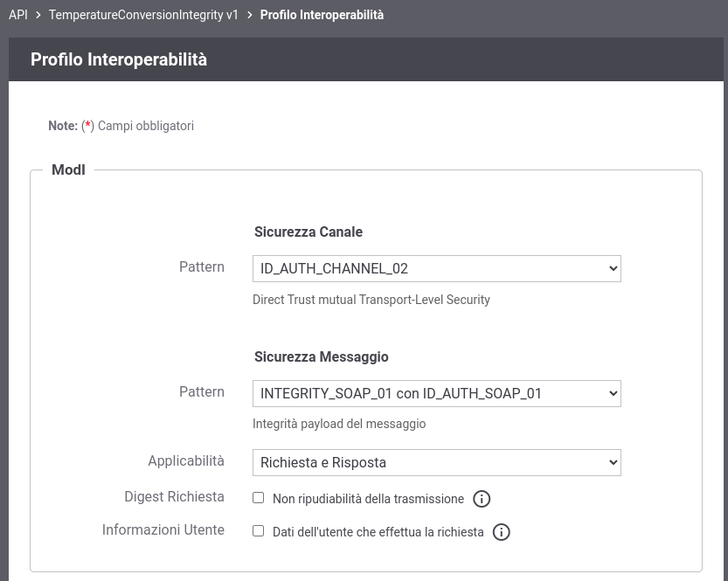The height and width of the screenshot is (581, 728).
Task: Click dropdown arrow of Richiesta e Risposta
Action: tap(613, 462)
